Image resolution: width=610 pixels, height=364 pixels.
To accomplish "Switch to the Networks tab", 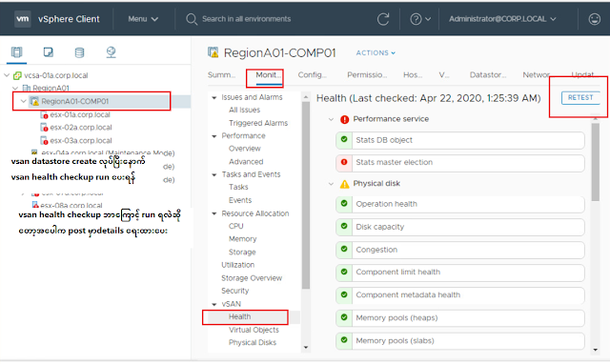I will [536, 74].
